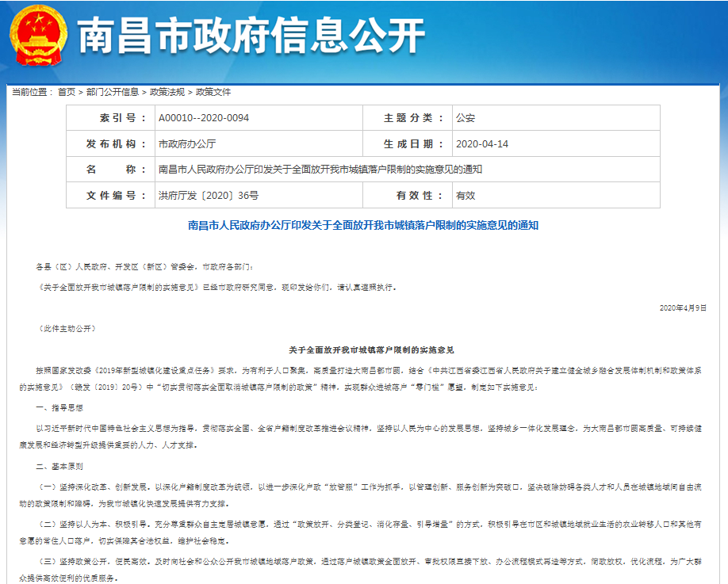Click the 有效 validity status value

pyautogui.click(x=466, y=195)
